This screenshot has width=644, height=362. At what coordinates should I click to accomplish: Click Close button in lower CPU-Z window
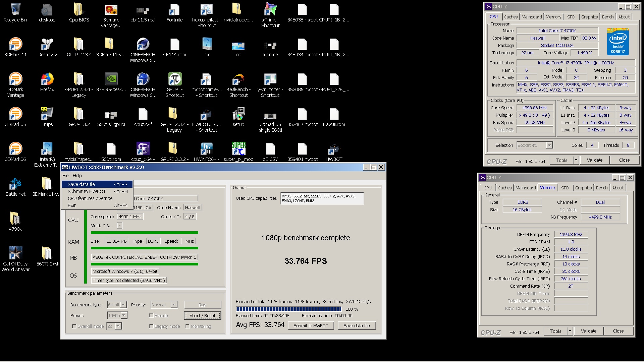tap(618, 331)
